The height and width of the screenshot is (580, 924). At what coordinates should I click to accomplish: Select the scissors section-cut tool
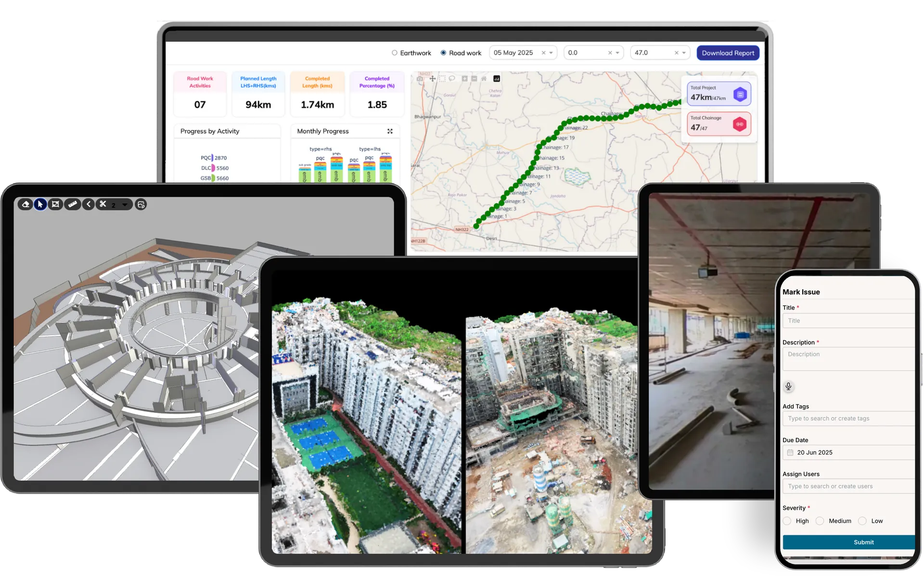(103, 205)
